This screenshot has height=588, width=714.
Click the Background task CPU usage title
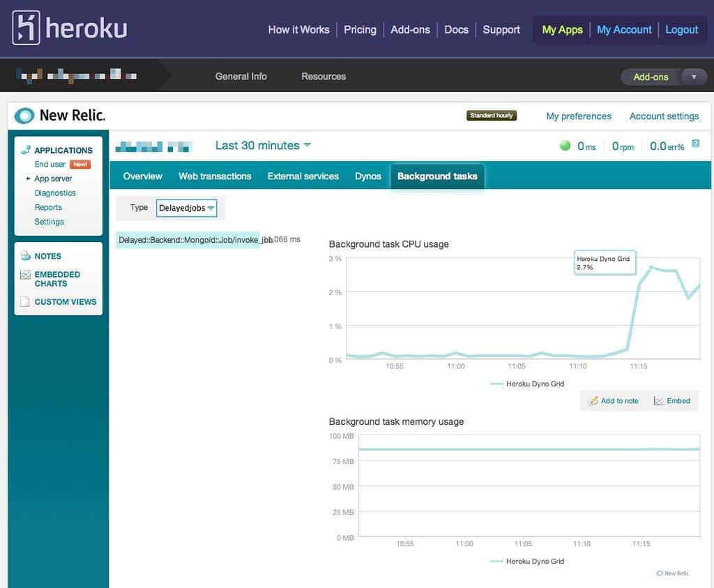(x=388, y=244)
